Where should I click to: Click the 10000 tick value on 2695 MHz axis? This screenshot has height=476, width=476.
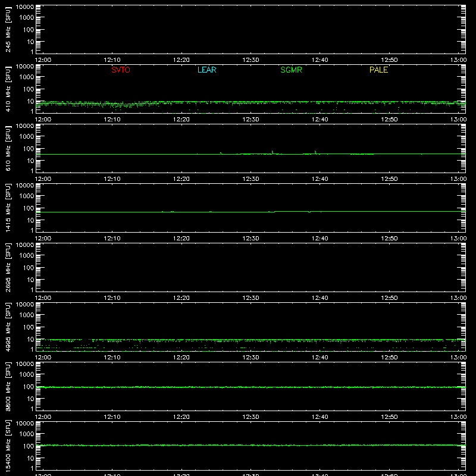[24, 245]
